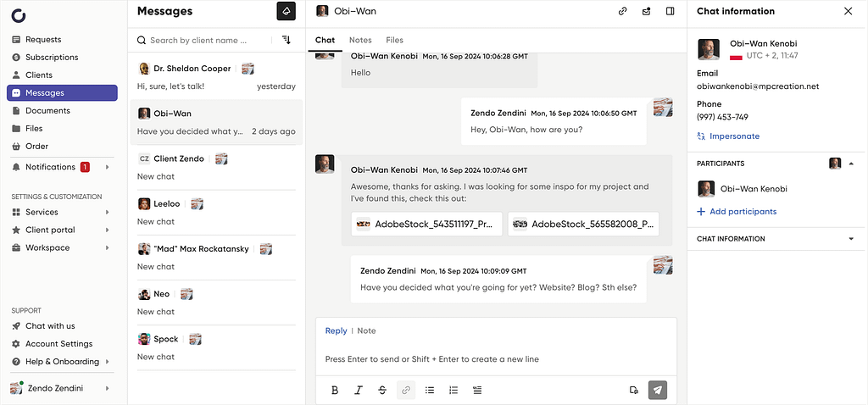Click the chat assign icon in header
Image resolution: width=868 pixels, height=405 pixels.
[646, 11]
